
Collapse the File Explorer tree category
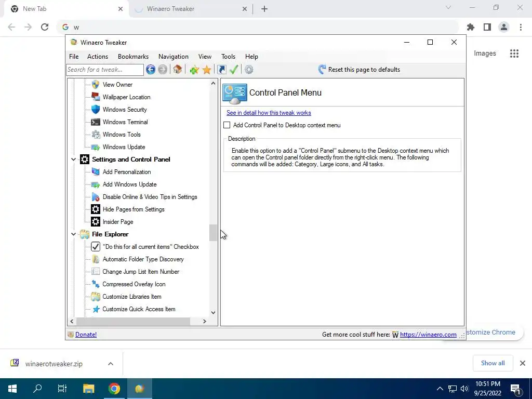tap(73, 234)
